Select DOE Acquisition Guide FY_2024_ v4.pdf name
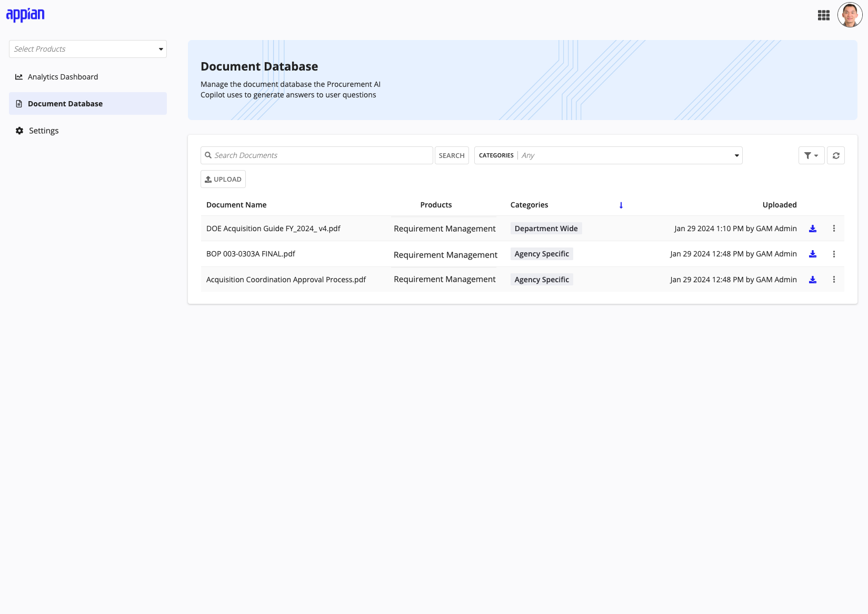Screen dimensions: 868x614 pos(273,229)
